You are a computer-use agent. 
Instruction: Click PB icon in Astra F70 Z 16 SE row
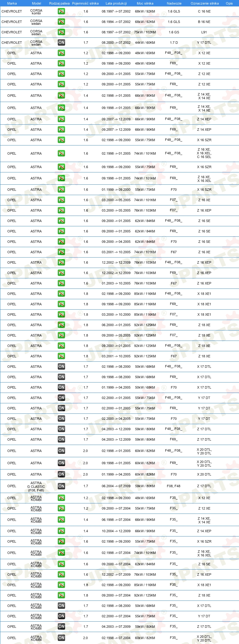pyautogui.click(x=61, y=242)
